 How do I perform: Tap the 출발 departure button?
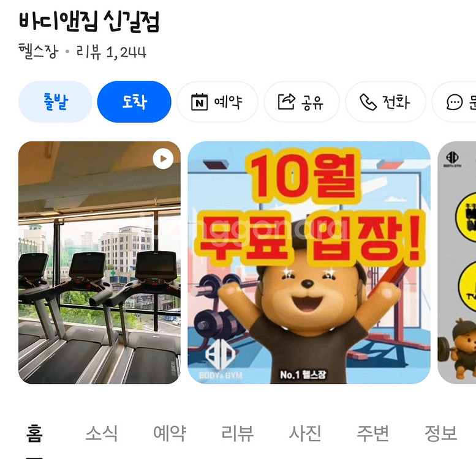(55, 102)
